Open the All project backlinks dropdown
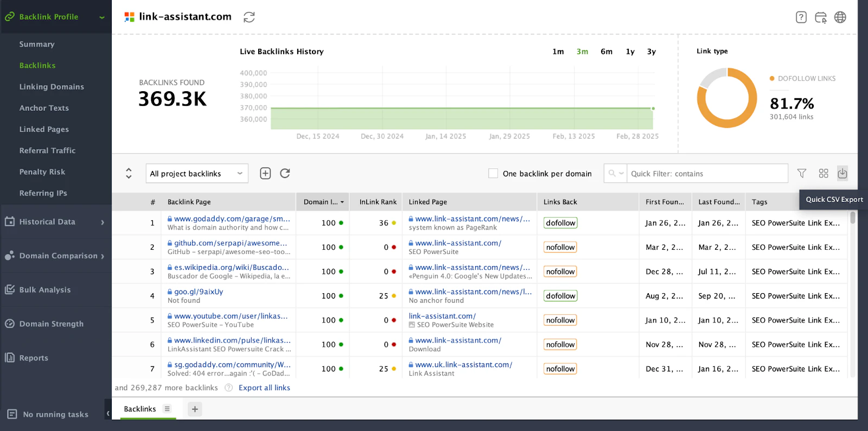Screen dimensions: 868x431 (197, 173)
